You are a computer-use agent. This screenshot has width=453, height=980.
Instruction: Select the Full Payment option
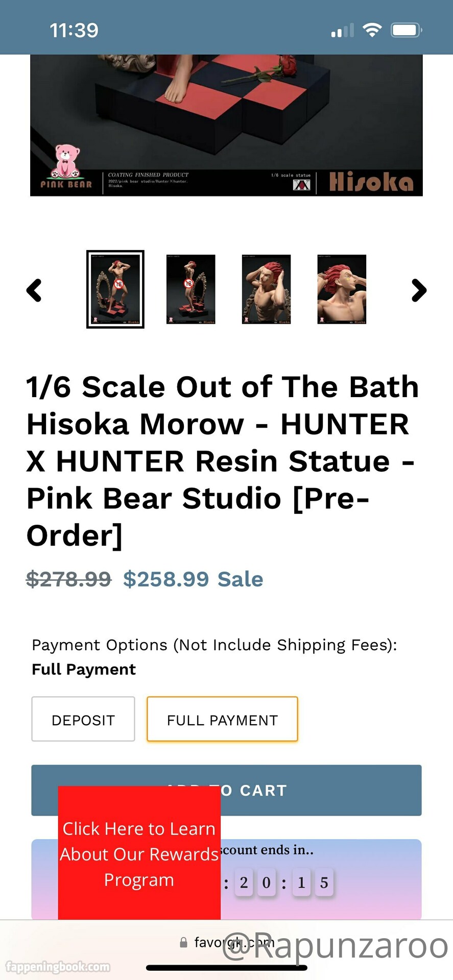[222, 719]
